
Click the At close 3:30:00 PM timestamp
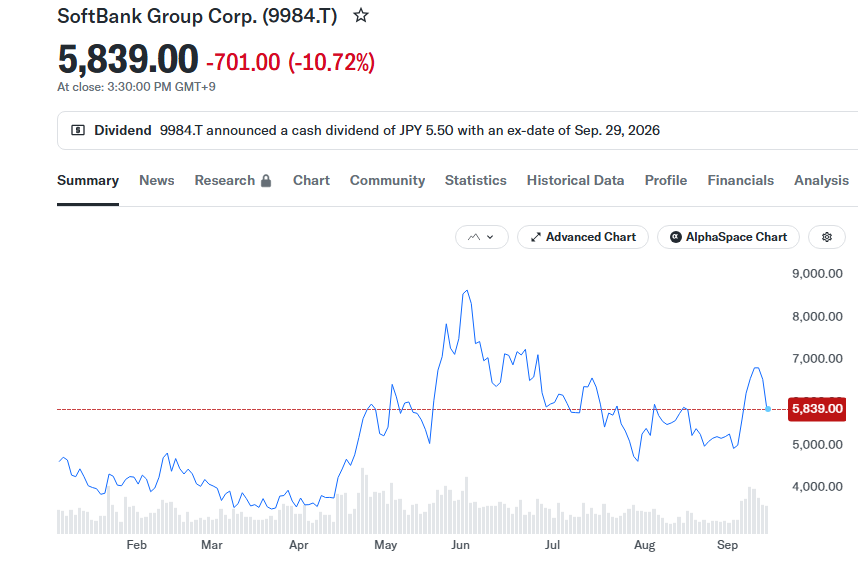click(x=136, y=87)
